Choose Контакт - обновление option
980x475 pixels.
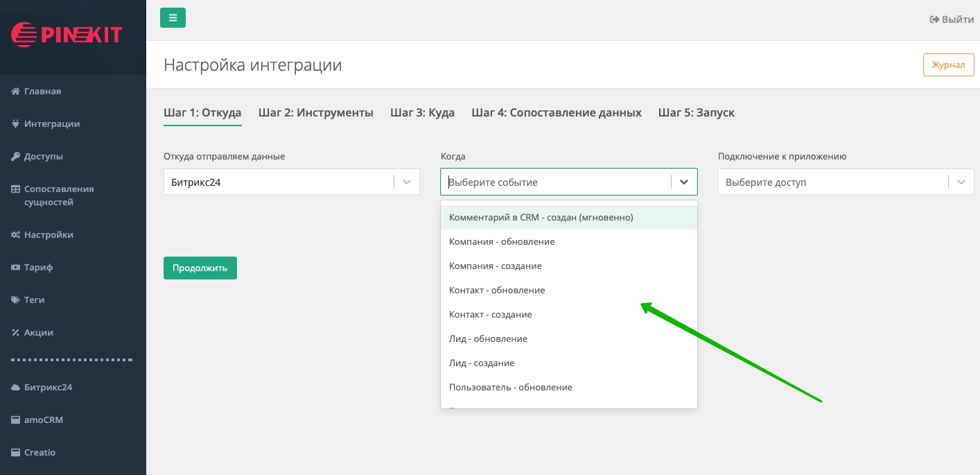(497, 291)
